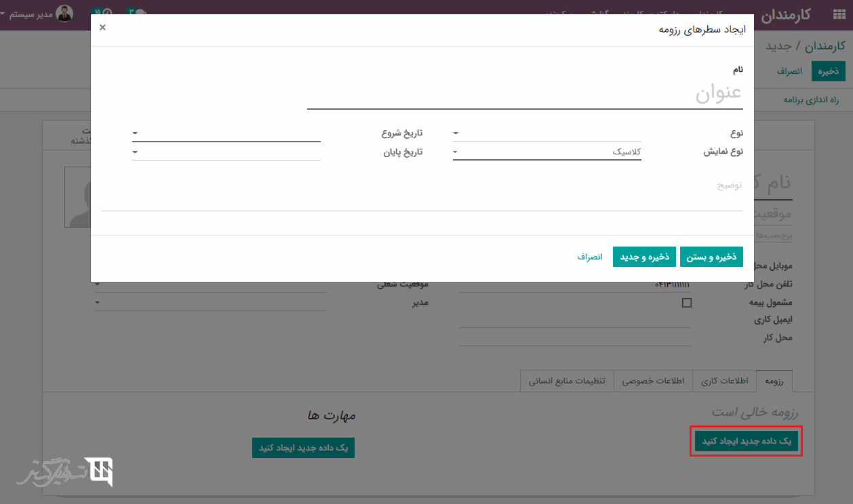853x504 pixels.
Task: Open the تنظیمات منابع انسانی tab
Action: (x=567, y=381)
